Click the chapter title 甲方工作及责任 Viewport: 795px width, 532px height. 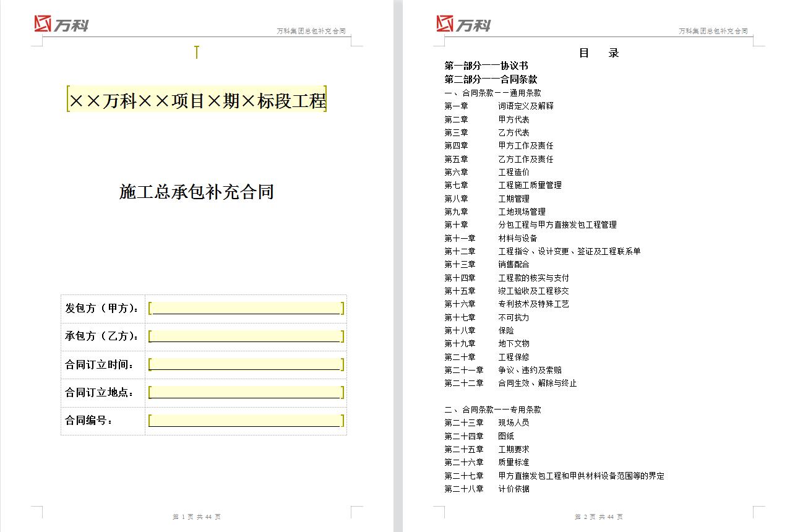coord(526,145)
